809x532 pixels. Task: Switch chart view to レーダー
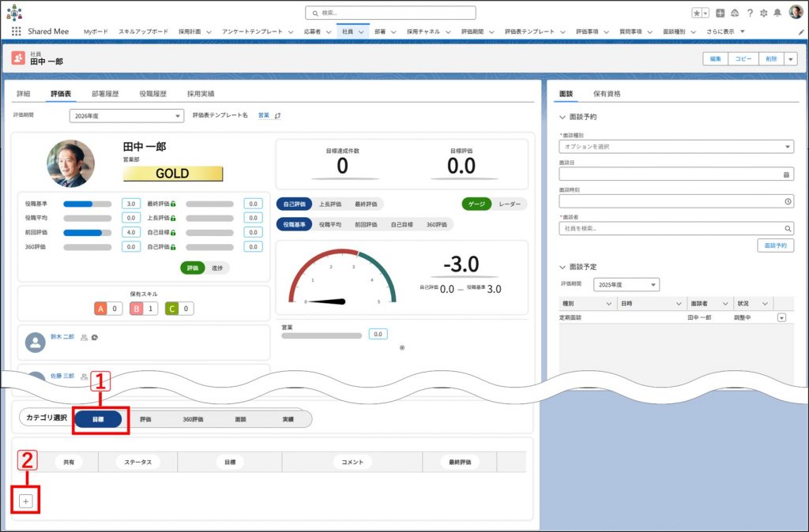[x=510, y=204]
